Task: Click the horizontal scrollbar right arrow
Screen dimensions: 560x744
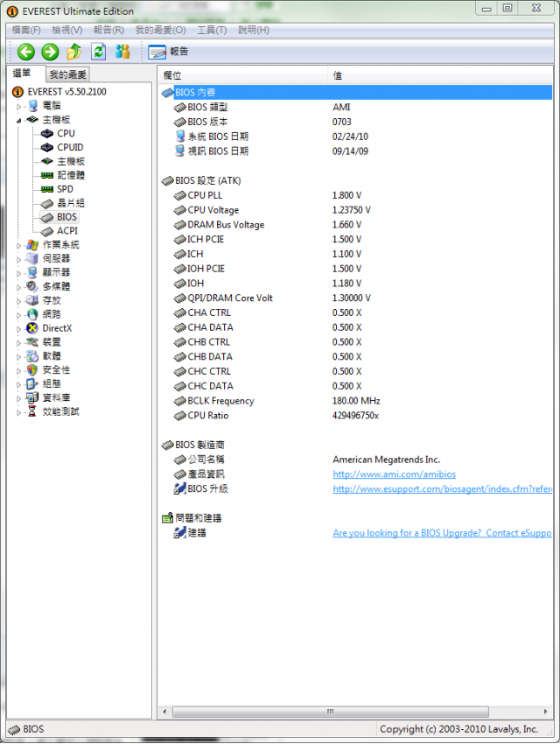Action: tap(545, 712)
